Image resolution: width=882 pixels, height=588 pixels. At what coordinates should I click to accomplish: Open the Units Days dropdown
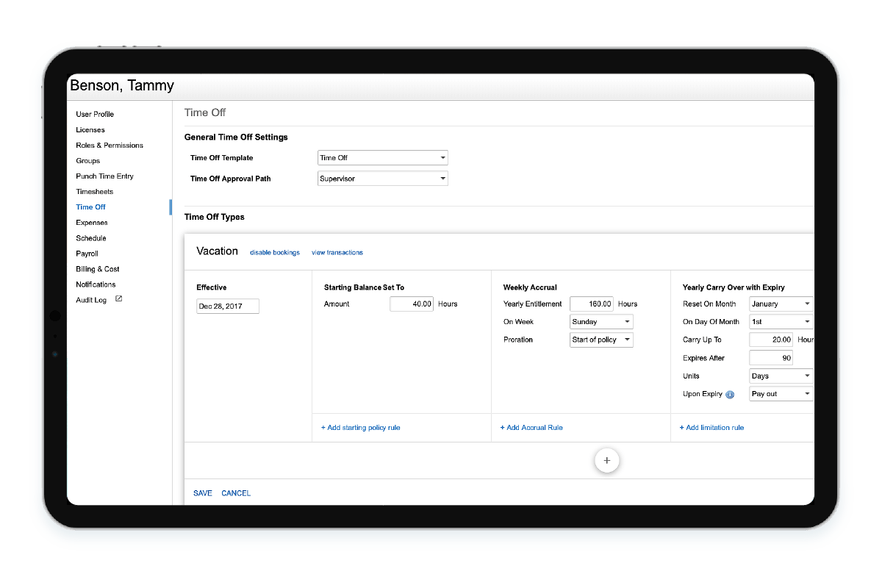[x=781, y=376]
